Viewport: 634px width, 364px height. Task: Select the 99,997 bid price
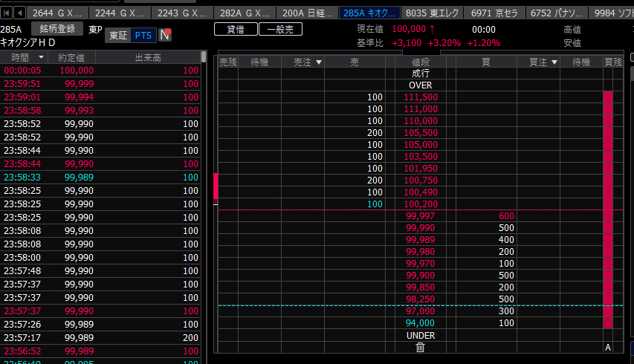pos(421,216)
